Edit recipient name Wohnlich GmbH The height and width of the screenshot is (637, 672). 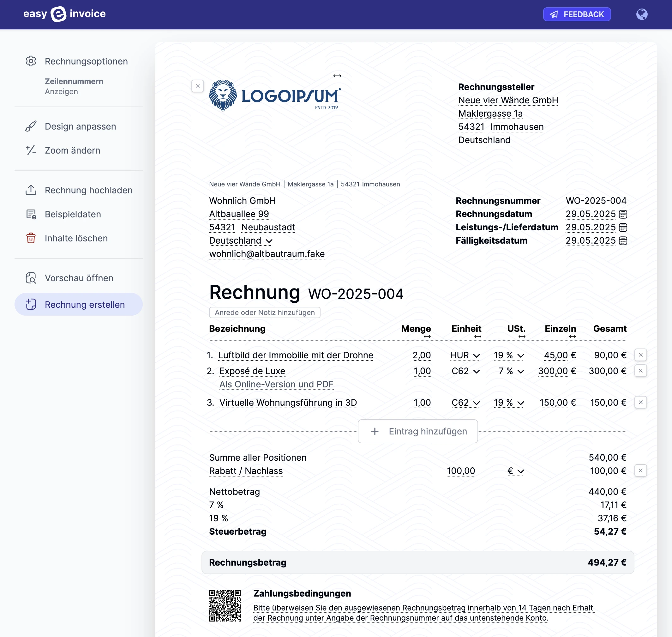(242, 201)
